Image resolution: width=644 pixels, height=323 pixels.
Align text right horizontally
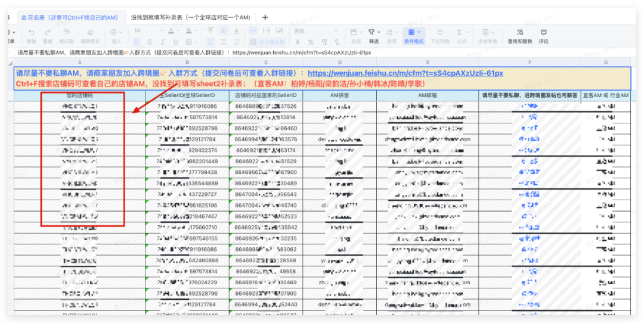pos(237,42)
